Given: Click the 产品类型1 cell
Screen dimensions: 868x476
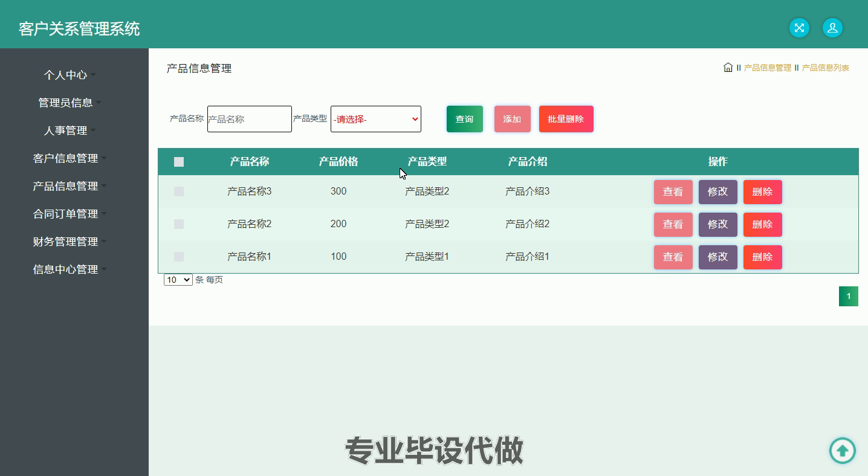Looking at the screenshot, I should pos(427,257).
